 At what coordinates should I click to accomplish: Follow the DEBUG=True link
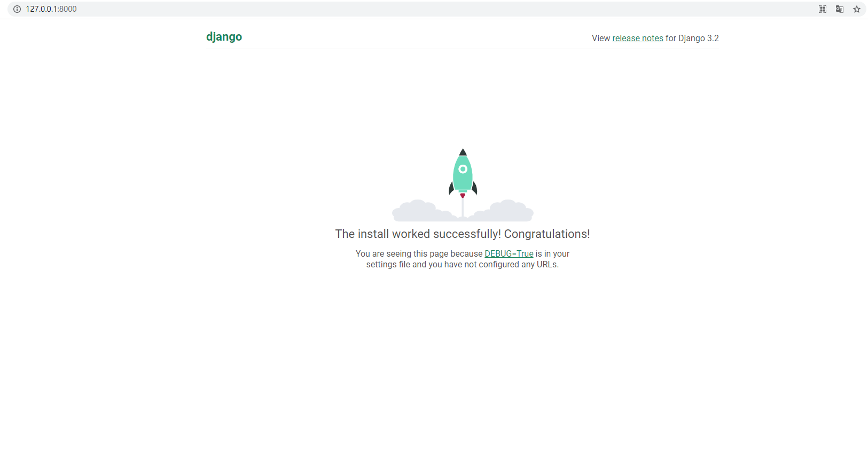pos(509,254)
